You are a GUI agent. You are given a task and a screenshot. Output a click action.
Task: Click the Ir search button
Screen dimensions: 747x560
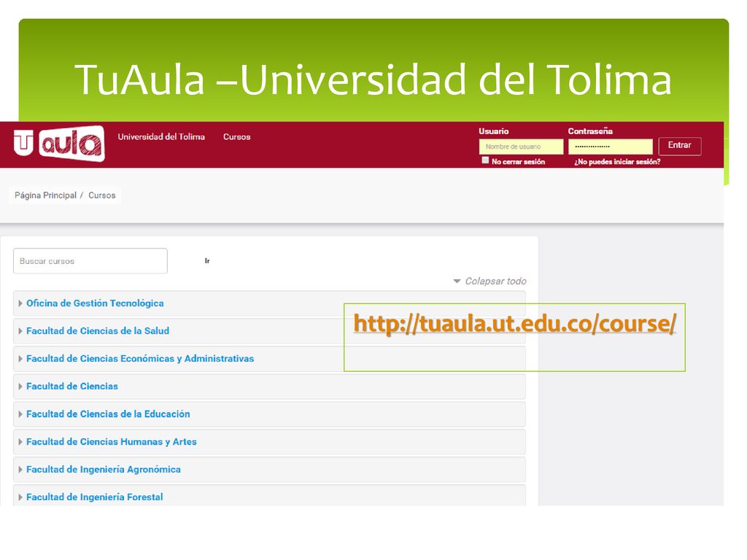pyautogui.click(x=207, y=261)
